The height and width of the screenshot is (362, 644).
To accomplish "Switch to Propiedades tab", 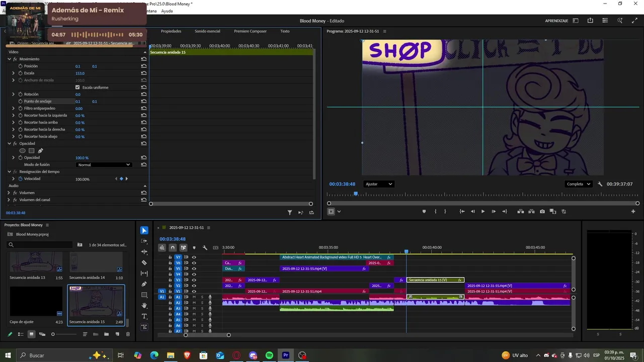I will pos(171,31).
